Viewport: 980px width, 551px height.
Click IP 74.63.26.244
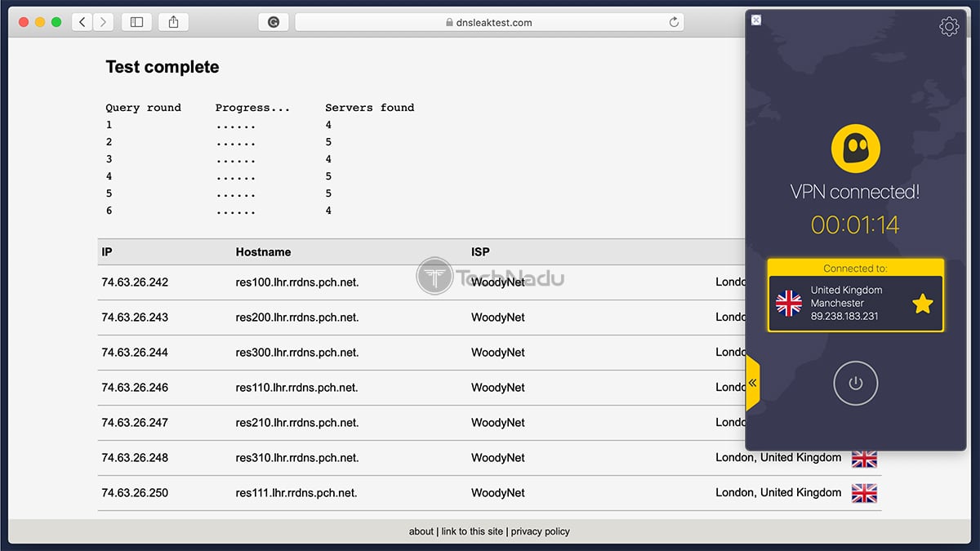(135, 353)
